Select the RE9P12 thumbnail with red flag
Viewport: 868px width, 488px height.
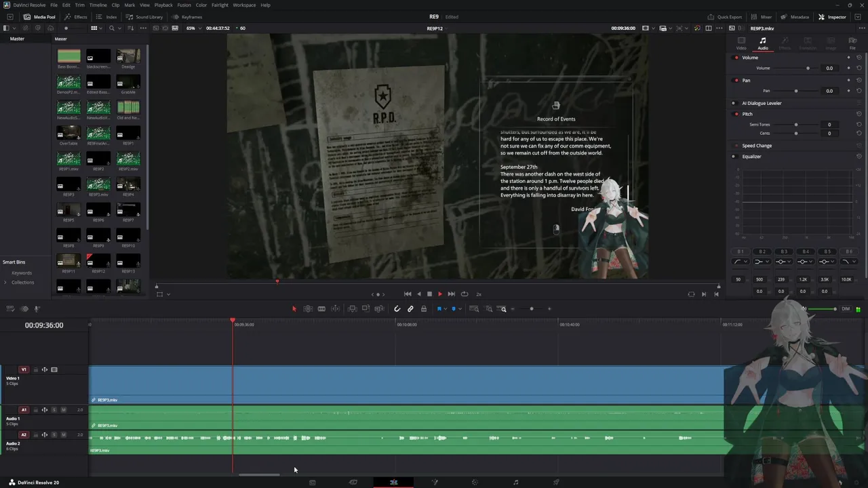click(x=98, y=261)
